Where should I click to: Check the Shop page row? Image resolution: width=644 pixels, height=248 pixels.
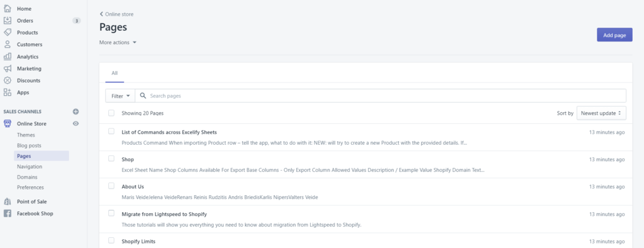(111, 159)
